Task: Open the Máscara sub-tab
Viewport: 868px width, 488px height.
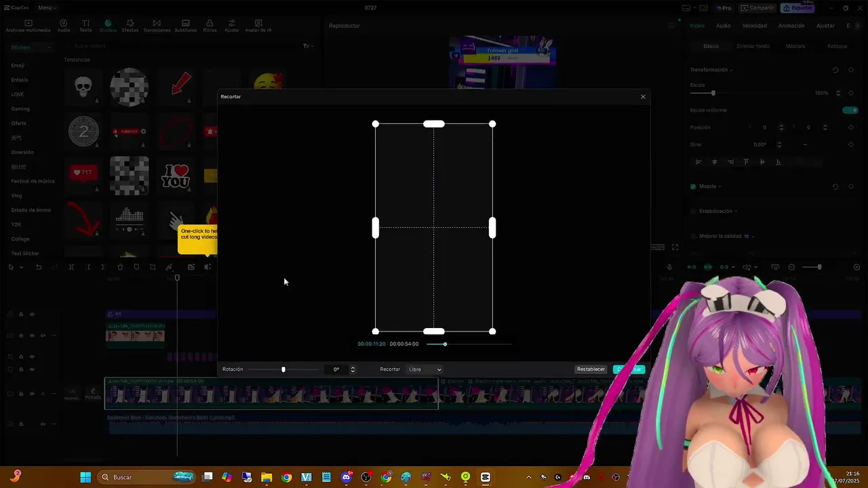Action: [795, 46]
